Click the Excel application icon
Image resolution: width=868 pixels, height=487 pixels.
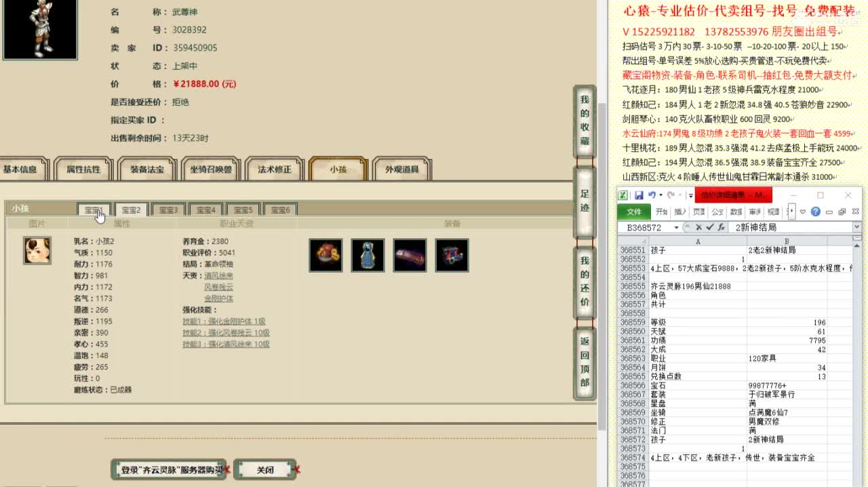(x=622, y=195)
